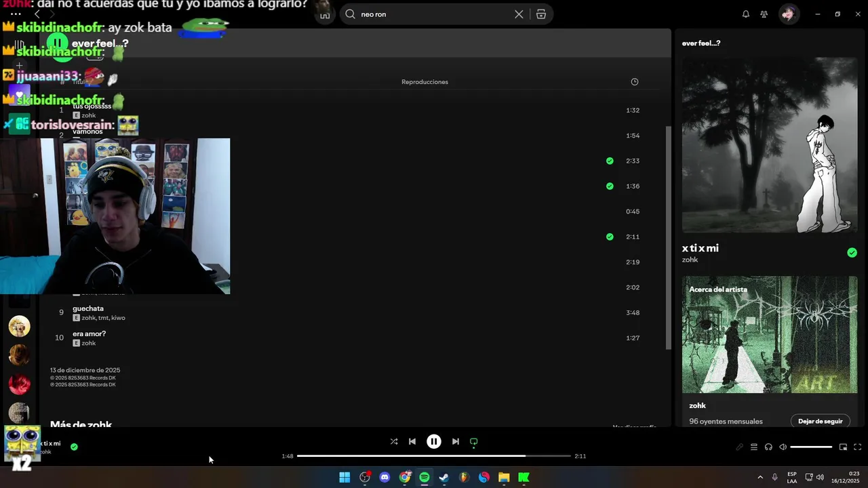Expand hidden system tray icons chevron
This screenshot has width=868, height=488.
pyautogui.click(x=759, y=477)
